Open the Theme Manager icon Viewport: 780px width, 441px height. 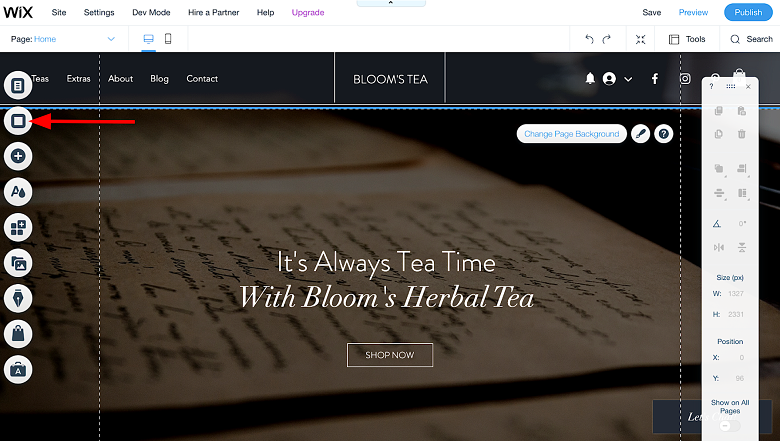(x=18, y=192)
